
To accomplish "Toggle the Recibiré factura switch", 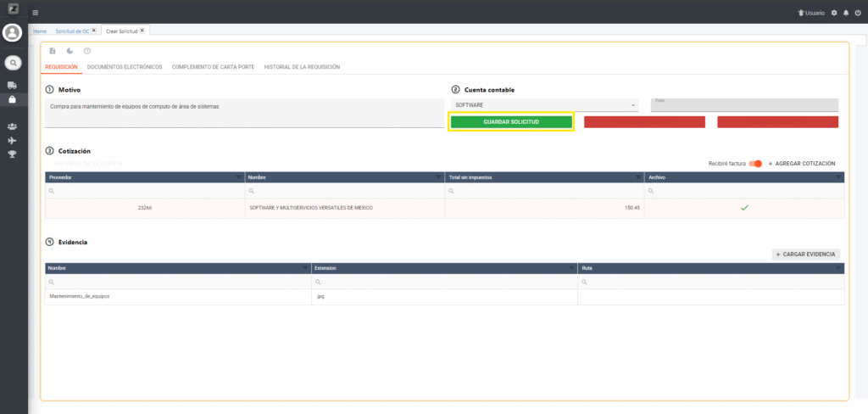I will pyautogui.click(x=755, y=163).
